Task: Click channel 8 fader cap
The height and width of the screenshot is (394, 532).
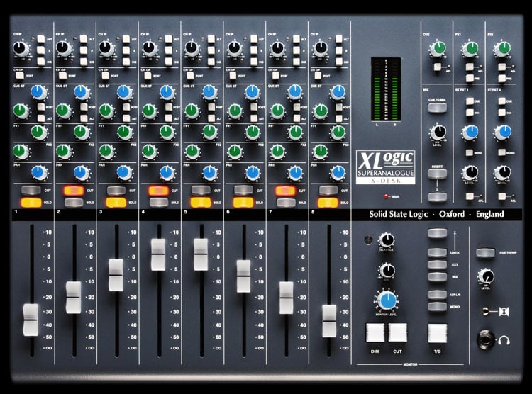Action: 329,321
